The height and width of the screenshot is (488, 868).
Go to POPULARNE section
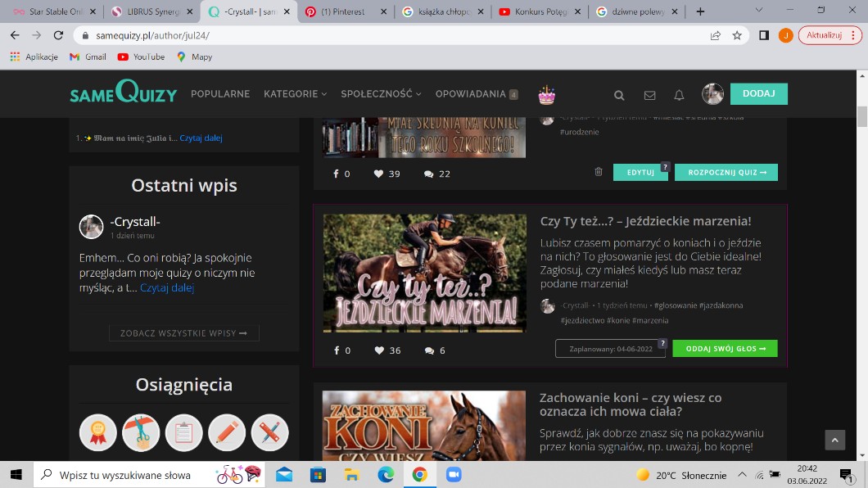pos(220,94)
